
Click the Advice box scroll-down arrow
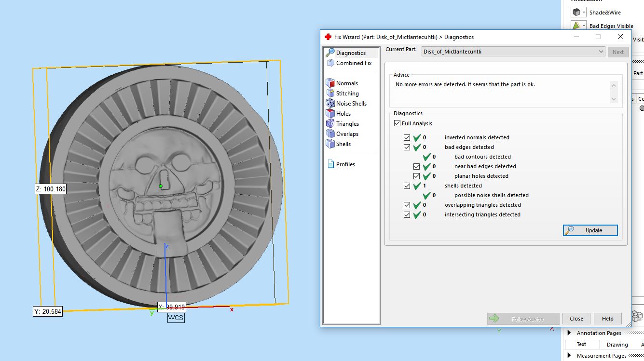pos(614,99)
